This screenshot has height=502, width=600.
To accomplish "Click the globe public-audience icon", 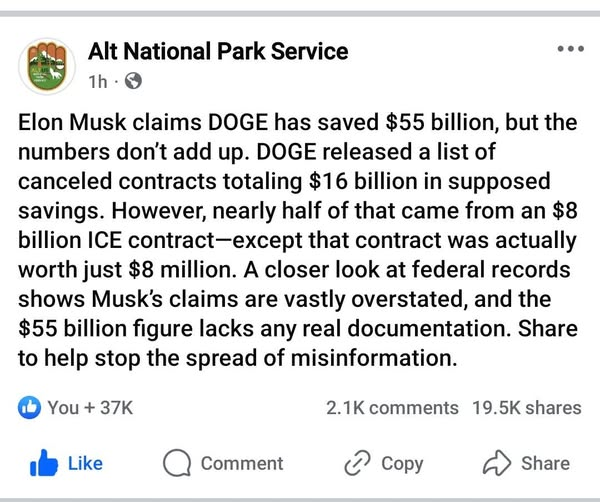I will 133,80.
